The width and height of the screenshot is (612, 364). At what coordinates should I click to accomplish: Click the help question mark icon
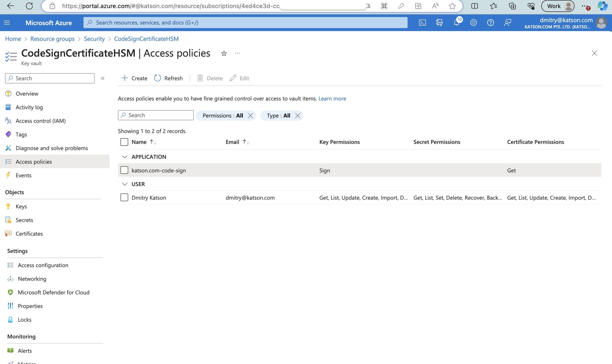tap(490, 22)
